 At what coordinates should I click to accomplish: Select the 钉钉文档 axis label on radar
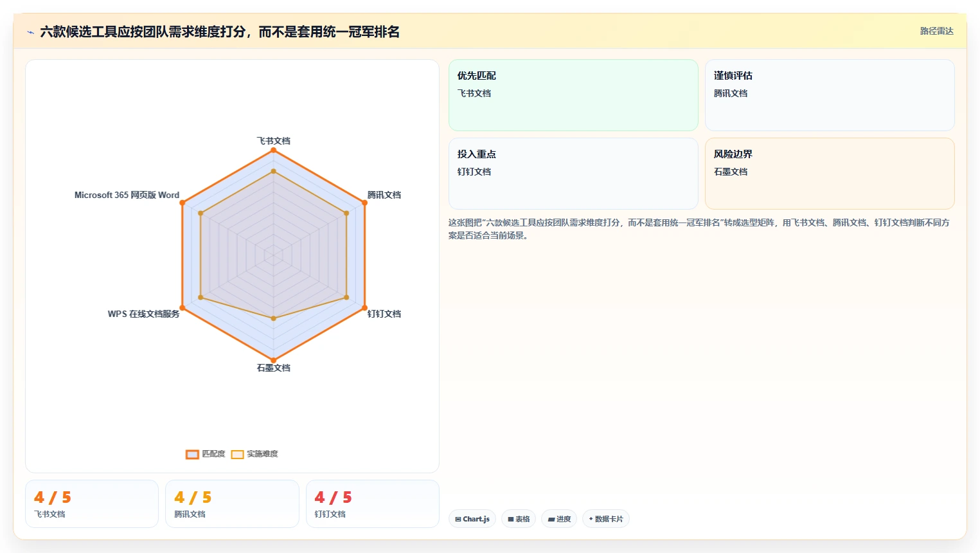pos(384,314)
